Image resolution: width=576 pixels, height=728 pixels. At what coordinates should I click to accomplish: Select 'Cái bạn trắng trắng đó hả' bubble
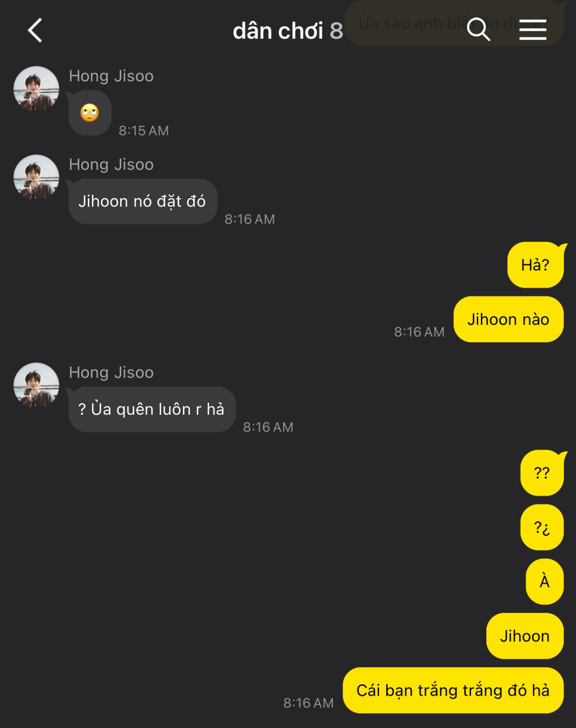point(453,691)
